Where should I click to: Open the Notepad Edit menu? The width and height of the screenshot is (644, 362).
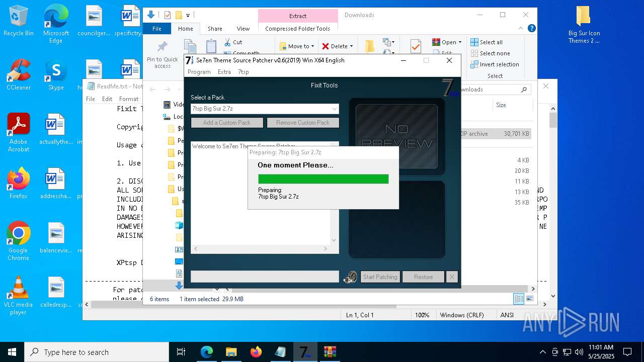[107, 99]
